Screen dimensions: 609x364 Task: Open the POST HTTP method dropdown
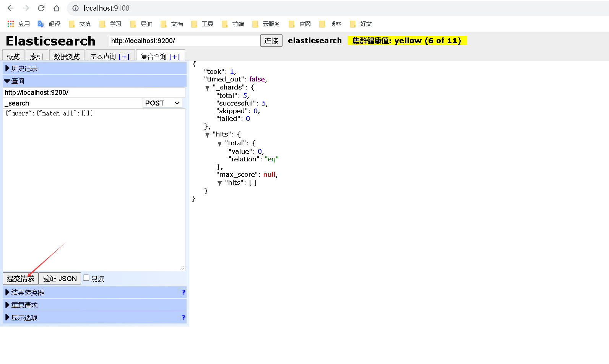pyautogui.click(x=162, y=103)
